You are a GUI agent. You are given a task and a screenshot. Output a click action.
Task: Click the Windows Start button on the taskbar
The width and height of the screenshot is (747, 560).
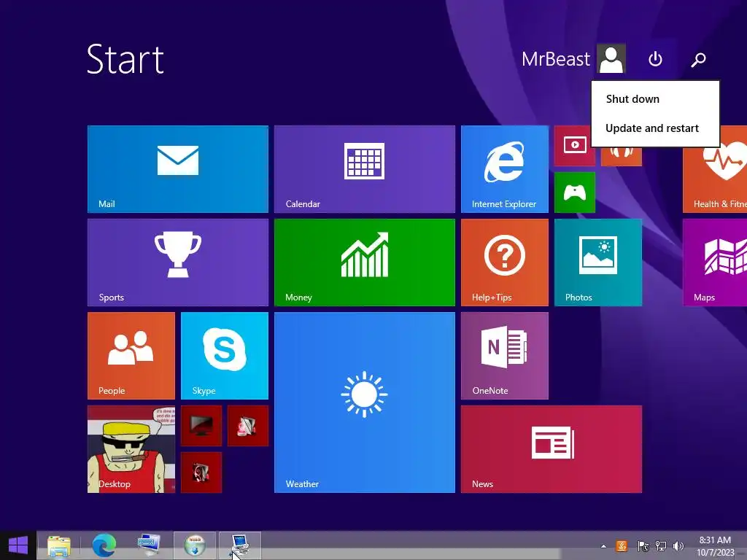[18, 545]
